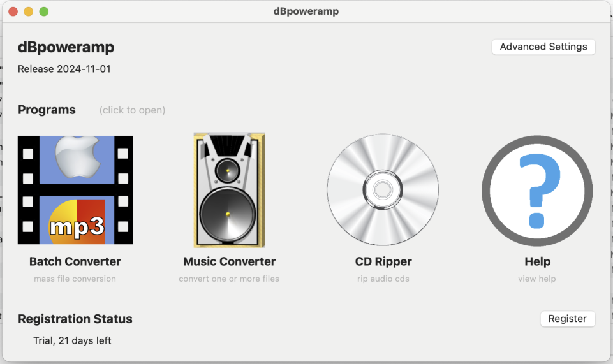Minimize the window using the yellow button
Viewport: 613px width, 364px height.
pyautogui.click(x=28, y=11)
